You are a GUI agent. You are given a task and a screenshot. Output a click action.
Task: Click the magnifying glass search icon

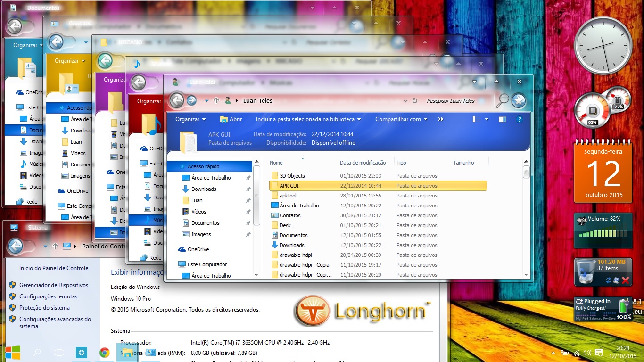click(x=503, y=100)
